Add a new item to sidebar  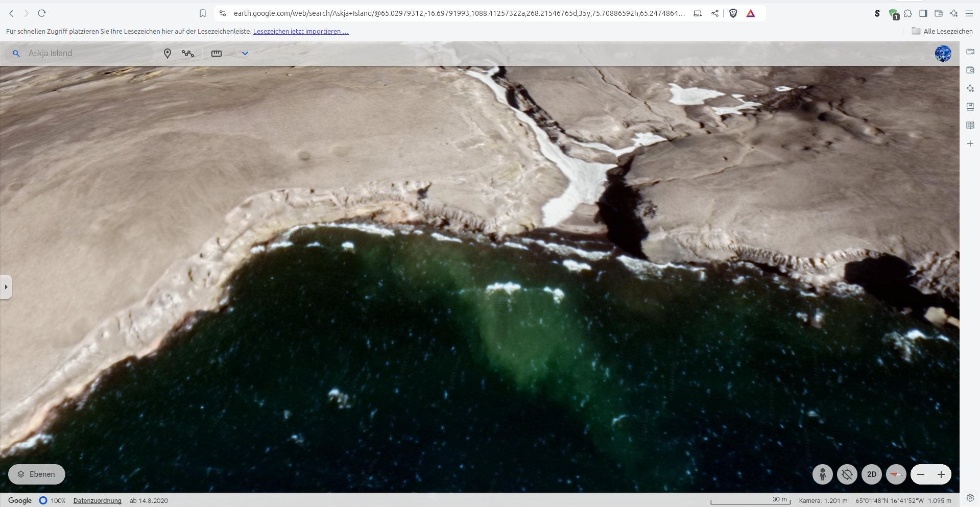[970, 143]
